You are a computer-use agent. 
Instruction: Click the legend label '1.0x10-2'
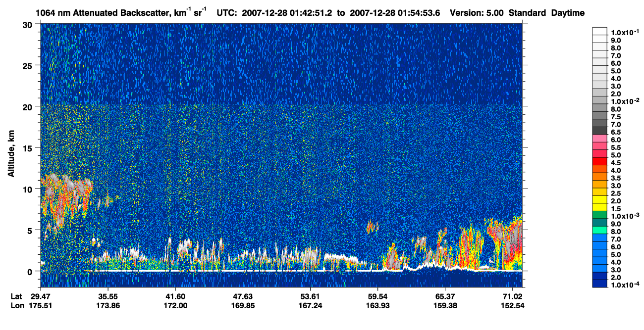click(x=625, y=101)
